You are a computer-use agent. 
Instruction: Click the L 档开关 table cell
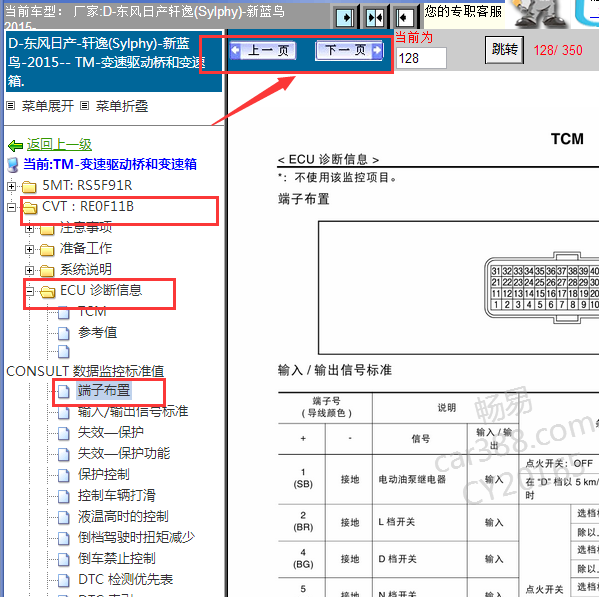pos(419,522)
